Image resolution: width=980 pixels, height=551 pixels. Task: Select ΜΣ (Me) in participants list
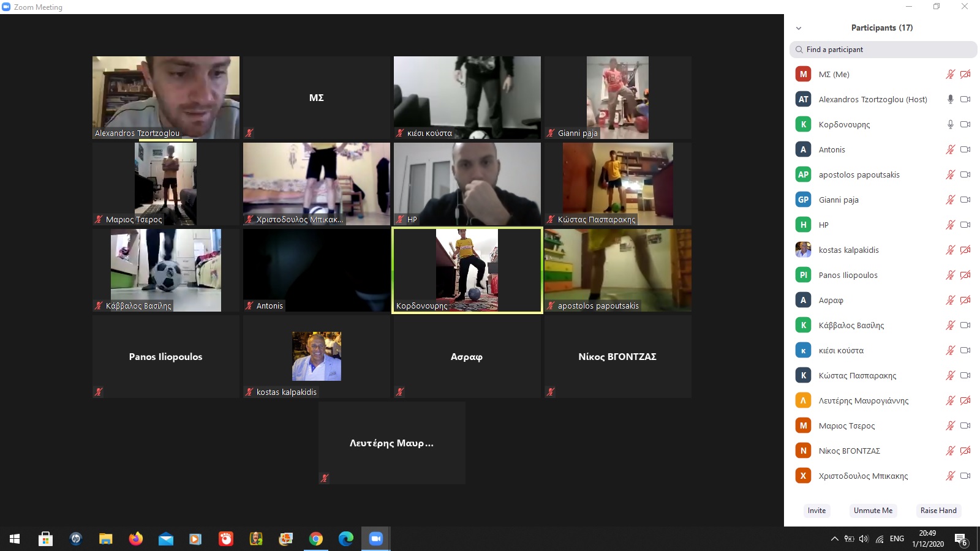point(882,74)
